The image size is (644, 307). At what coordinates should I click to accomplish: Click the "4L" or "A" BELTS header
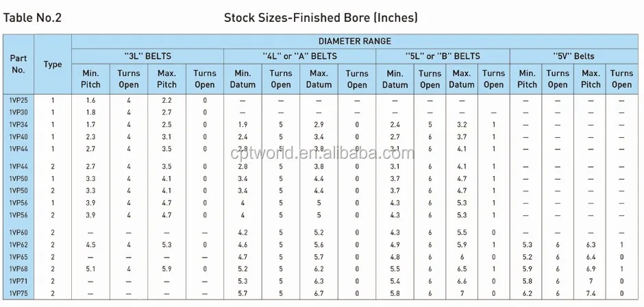pos(300,56)
